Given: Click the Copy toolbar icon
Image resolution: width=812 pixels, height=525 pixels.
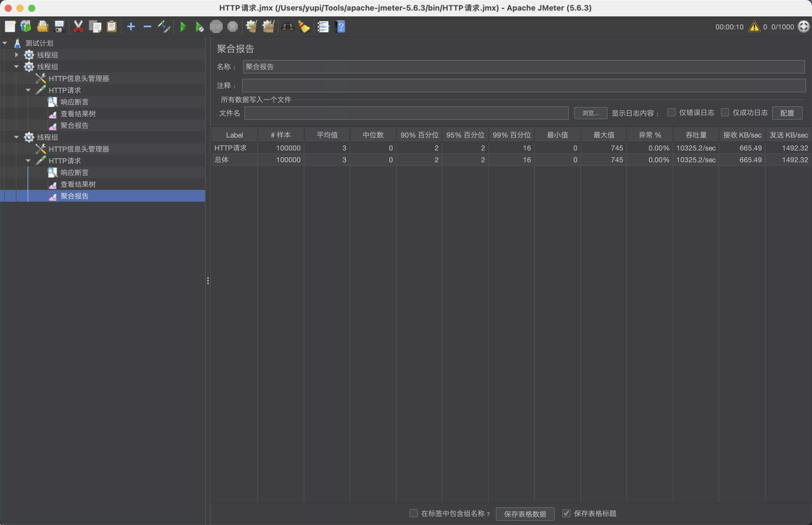Looking at the screenshot, I should [x=95, y=26].
